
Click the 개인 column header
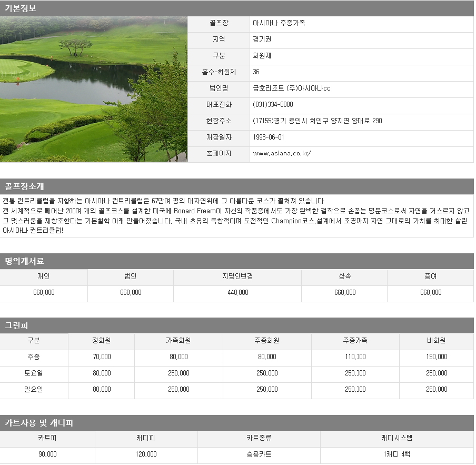pyautogui.click(x=44, y=276)
